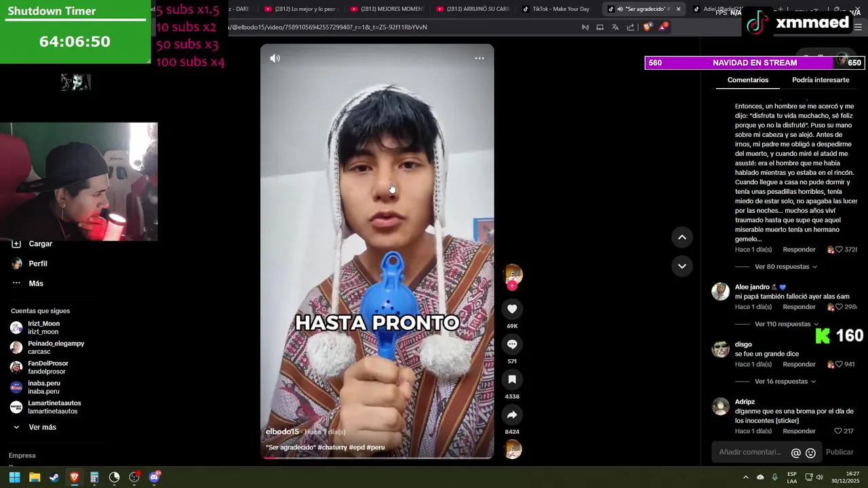Reply to the long ghost-story comment
Screen dimensions: 868x488
[799, 249]
